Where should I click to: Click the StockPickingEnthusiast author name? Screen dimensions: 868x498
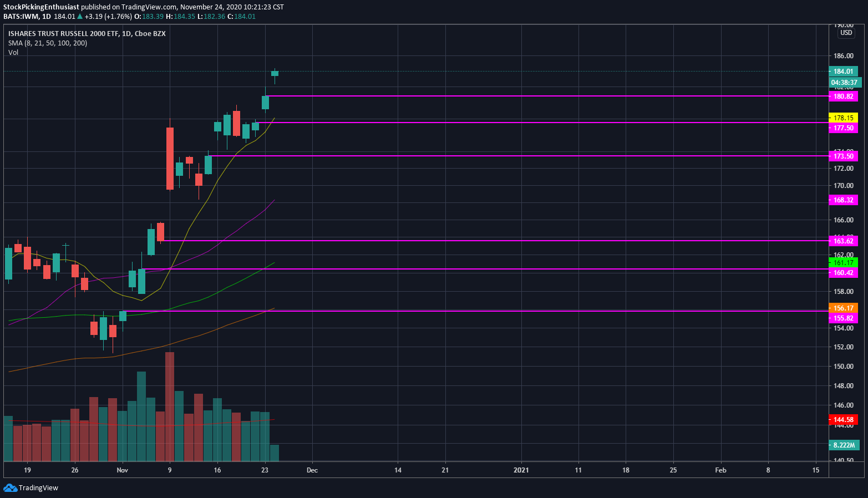click(41, 7)
